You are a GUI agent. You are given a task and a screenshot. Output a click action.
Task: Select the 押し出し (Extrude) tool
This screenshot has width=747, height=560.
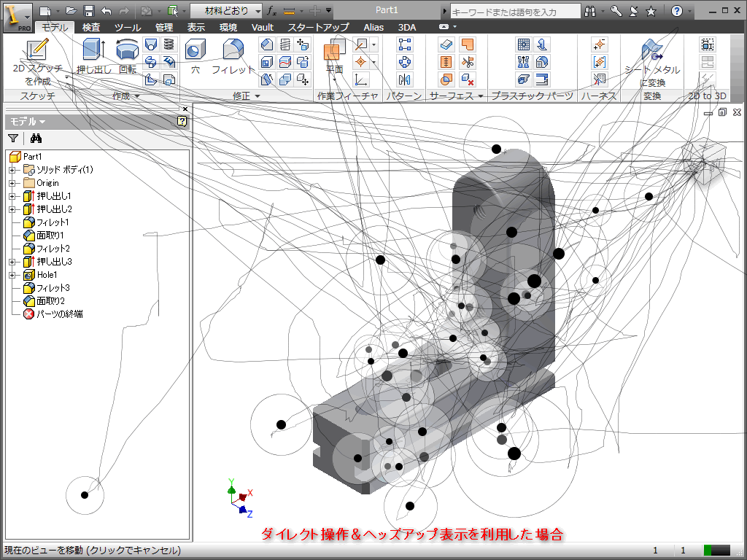(93, 57)
